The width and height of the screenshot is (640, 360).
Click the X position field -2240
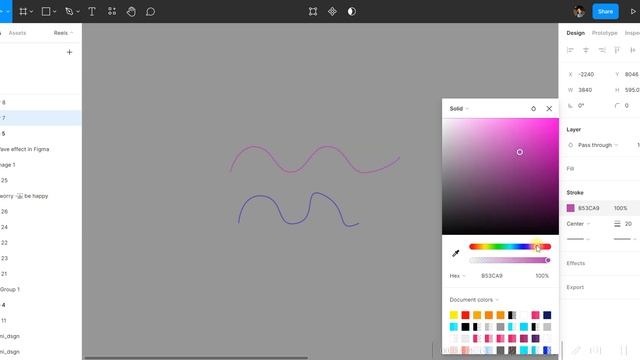click(x=587, y=74)
